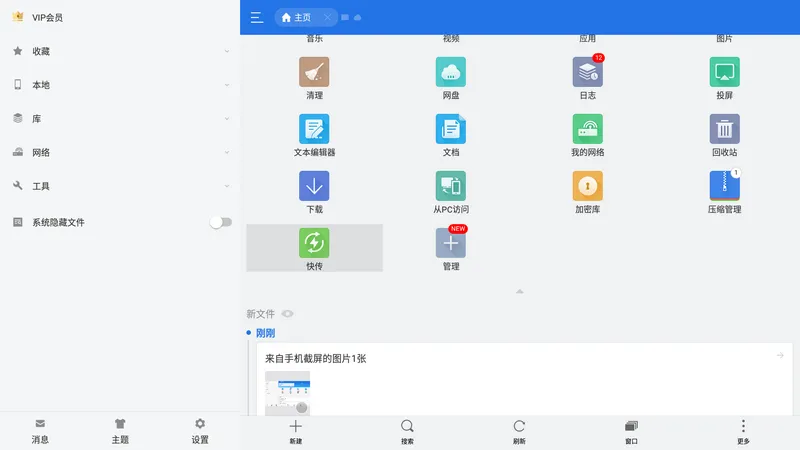Launch the 投屏 screen cast tool

coord(724,78)
